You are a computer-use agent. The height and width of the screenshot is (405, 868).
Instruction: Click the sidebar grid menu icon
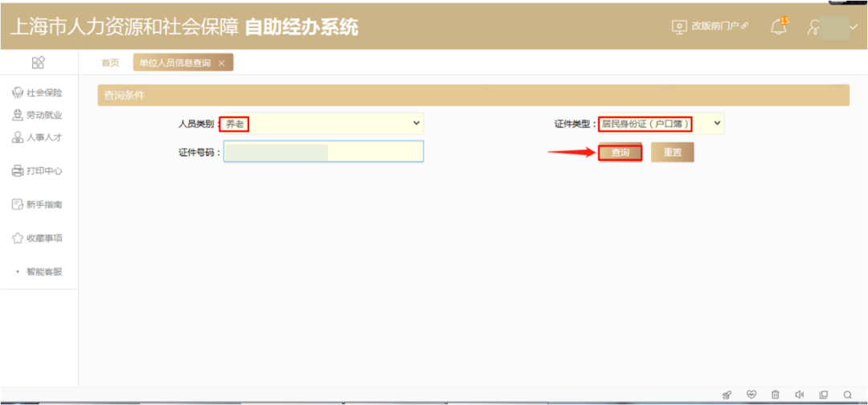38,63
